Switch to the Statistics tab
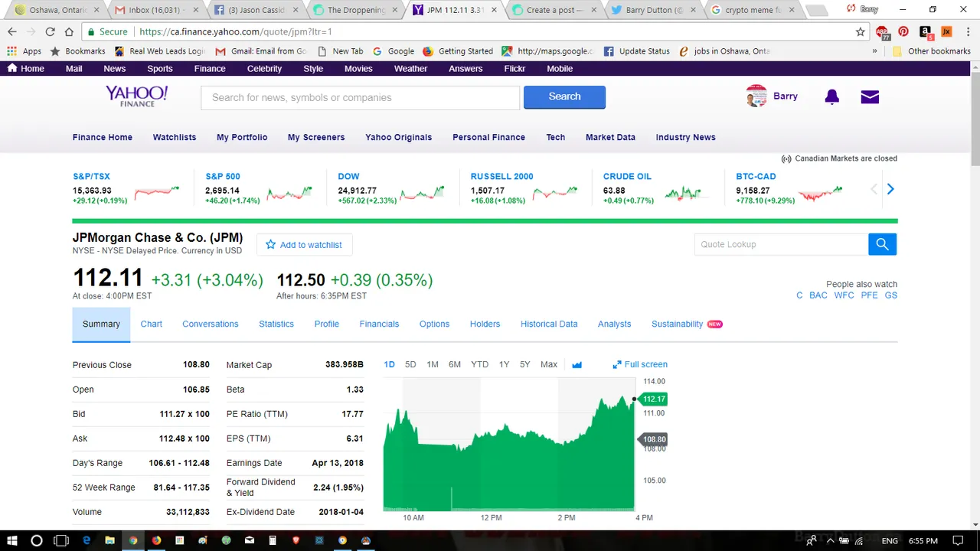 (276, 324)
